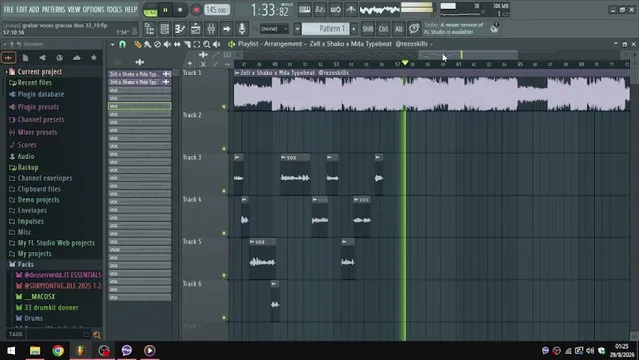Open the browser star favorites tab icon
Viewport: 639px width, 360px height.
tap(94, 58)
